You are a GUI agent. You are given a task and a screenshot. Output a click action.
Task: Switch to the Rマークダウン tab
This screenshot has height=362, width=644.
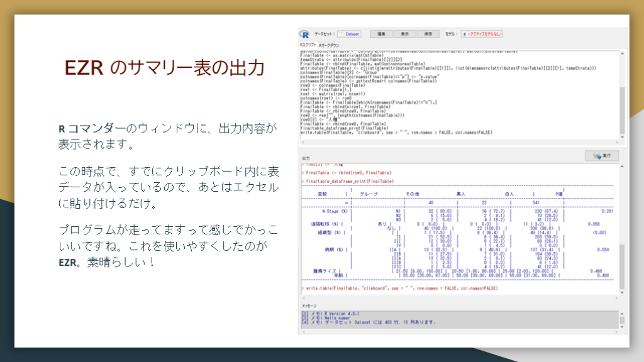329,45
